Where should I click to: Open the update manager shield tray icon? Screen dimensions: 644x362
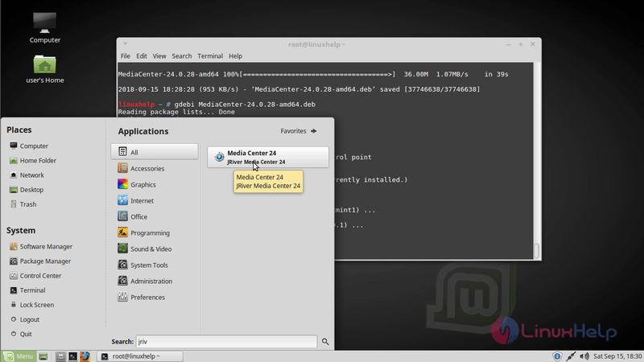(557, 356)
